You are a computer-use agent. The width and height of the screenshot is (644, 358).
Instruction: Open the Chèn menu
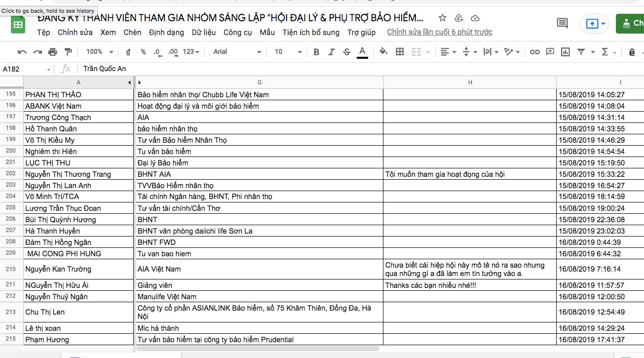click(x=132, y=32)
